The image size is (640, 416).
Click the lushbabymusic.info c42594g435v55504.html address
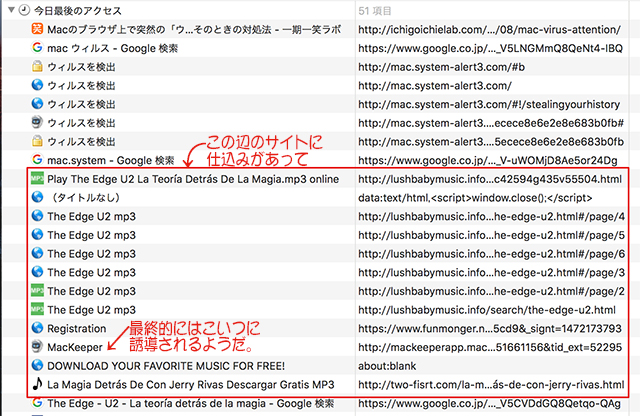point(490,179)
